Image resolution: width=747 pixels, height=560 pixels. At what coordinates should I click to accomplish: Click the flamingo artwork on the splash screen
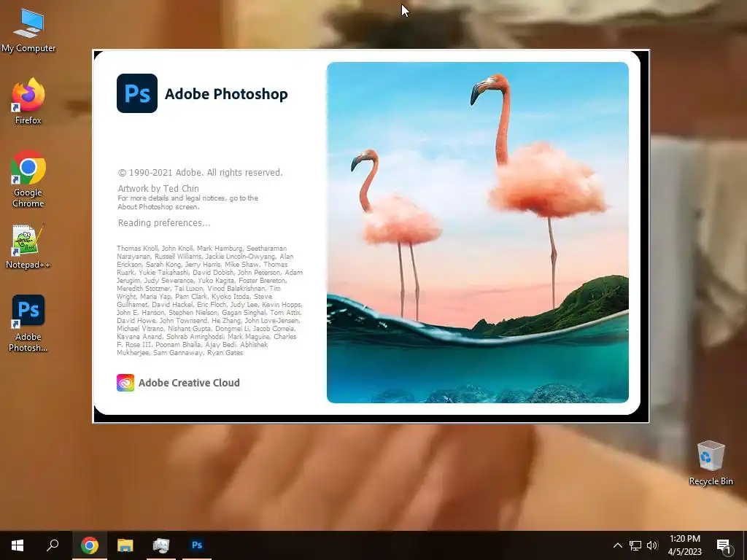(x=477, y=233)
